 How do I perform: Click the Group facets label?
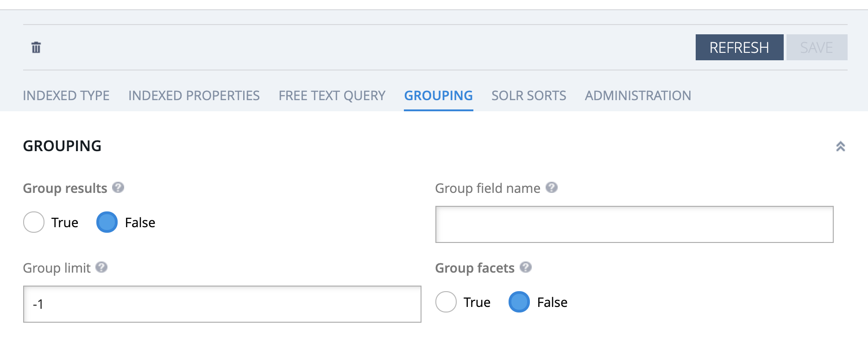pos(475,268)
